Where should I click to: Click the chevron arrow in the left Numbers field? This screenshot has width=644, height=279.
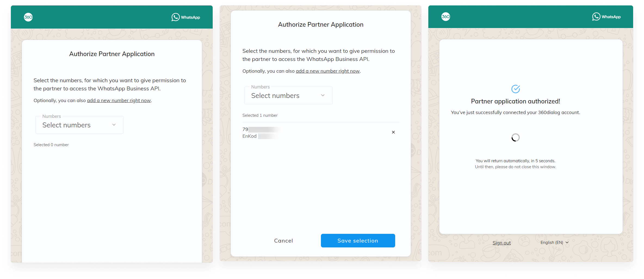click(x=114, y=125)
